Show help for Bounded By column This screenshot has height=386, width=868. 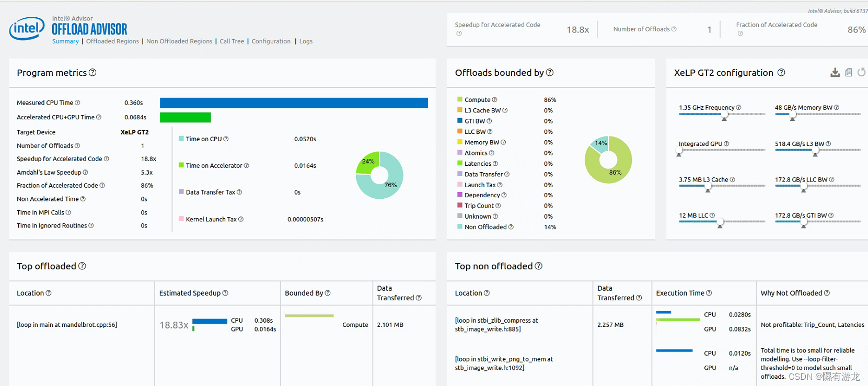(x=328, y=293)
